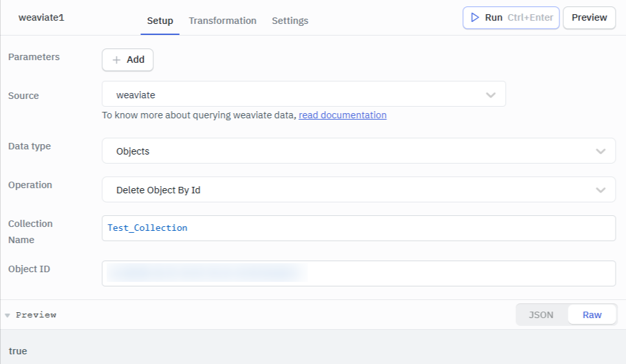
Task: Open the Settings tab
Action: pos(290,21)
